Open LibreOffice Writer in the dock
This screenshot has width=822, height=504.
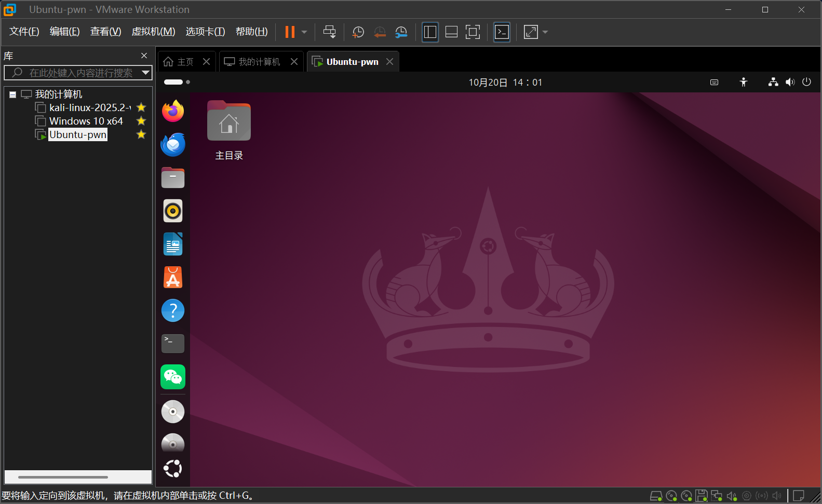pyautogui.click(x=173, y=244)
